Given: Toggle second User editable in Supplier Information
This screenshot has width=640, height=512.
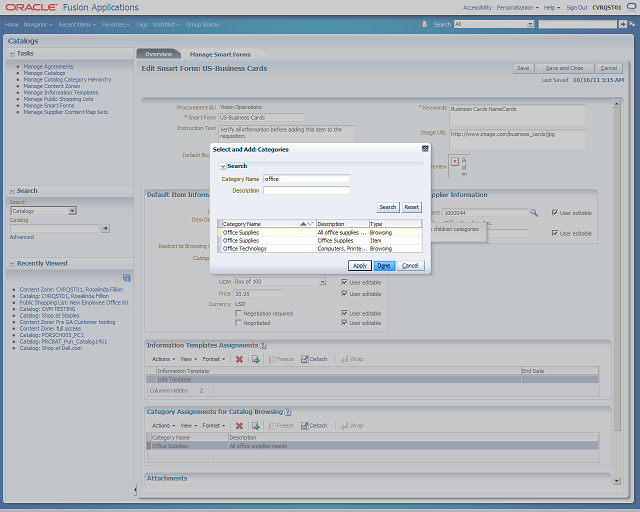Looking at the screenshot, I should click(x=554, y=233).
